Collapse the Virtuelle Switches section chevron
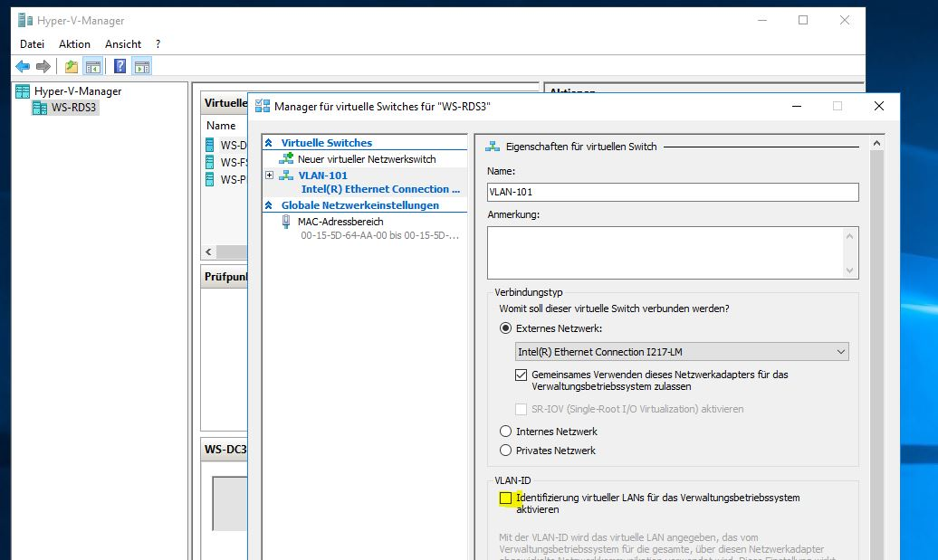The width and height of the screenshot is (938, 560). pos(269,143)
